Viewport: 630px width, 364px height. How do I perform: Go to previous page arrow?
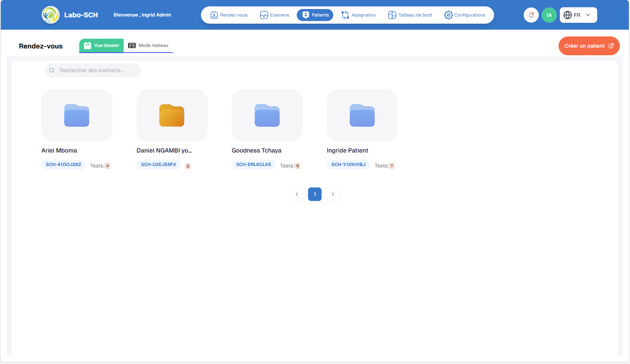(297, 194)
